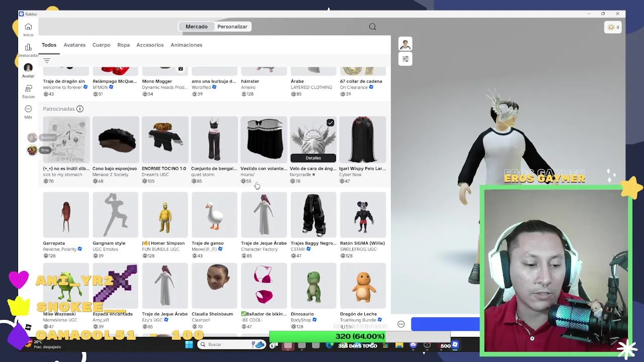Select the Bañador de bikini thumbnail

(x=264, y=286)
